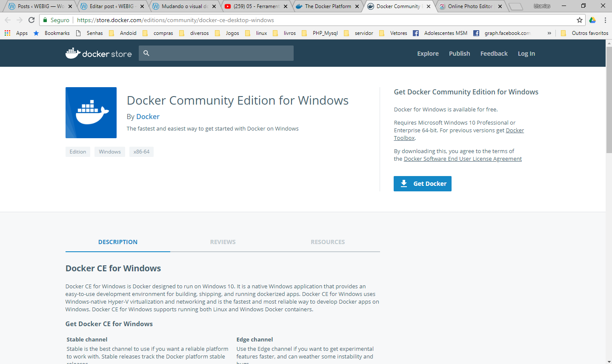This screenshot has width=612, height=364.
Task: Open the Senhas bookmark
Action: click(89, 33)
